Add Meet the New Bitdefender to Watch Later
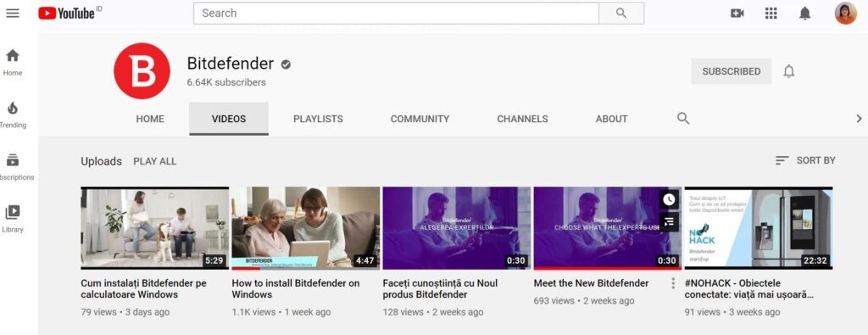Viewport: 868px width, 335px height. pos(669,200)
